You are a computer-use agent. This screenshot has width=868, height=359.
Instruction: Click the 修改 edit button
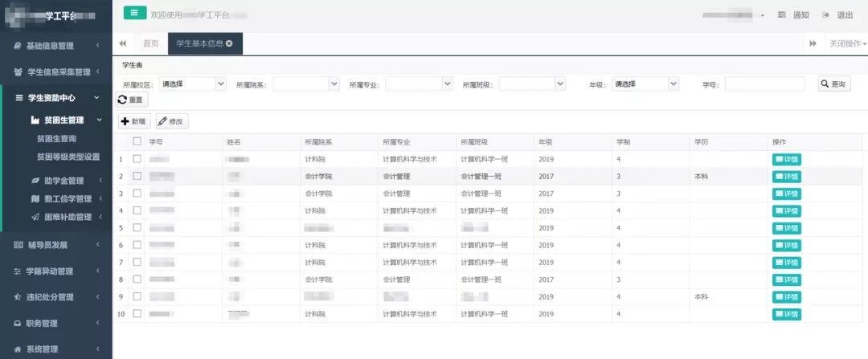(172, 121)
